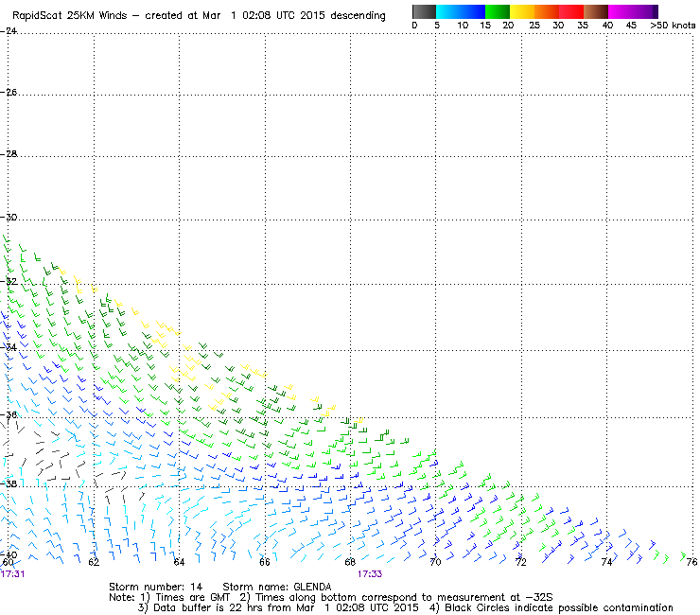Click the '45' label under the color bar
The image size is (700, 615).
pos(631,26)
